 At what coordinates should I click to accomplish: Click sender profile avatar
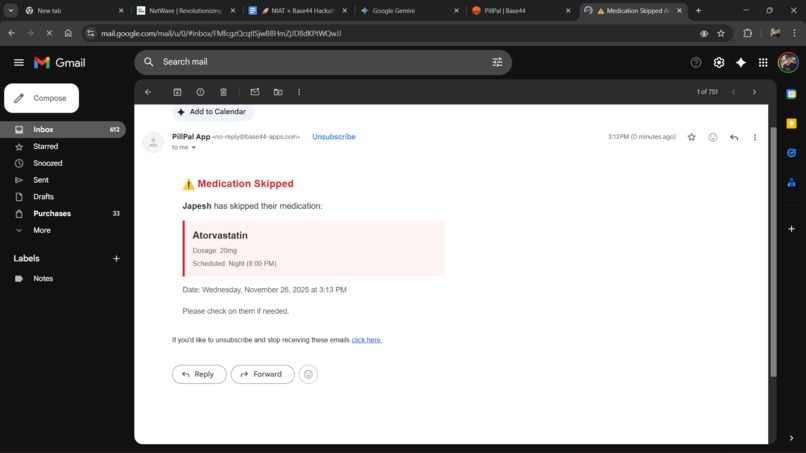(153, 142)
